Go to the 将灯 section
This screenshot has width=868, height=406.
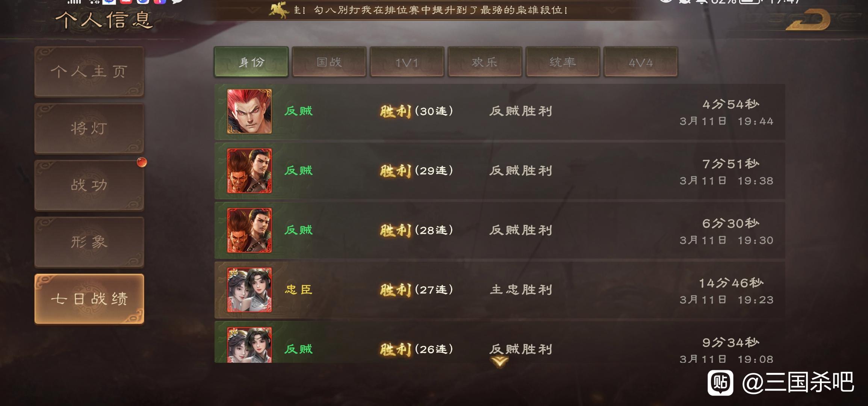click(89, 129)
